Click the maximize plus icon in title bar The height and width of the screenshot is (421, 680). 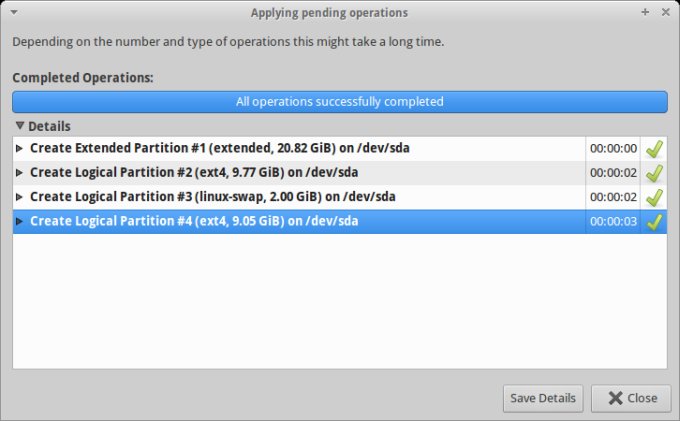[645, 13]
